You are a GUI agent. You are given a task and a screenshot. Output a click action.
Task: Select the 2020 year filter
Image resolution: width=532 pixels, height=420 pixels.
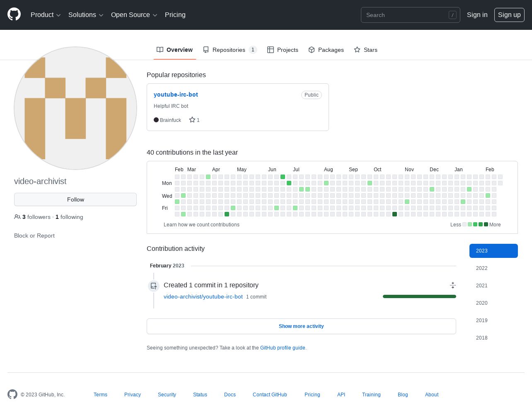tap(493, 303)
